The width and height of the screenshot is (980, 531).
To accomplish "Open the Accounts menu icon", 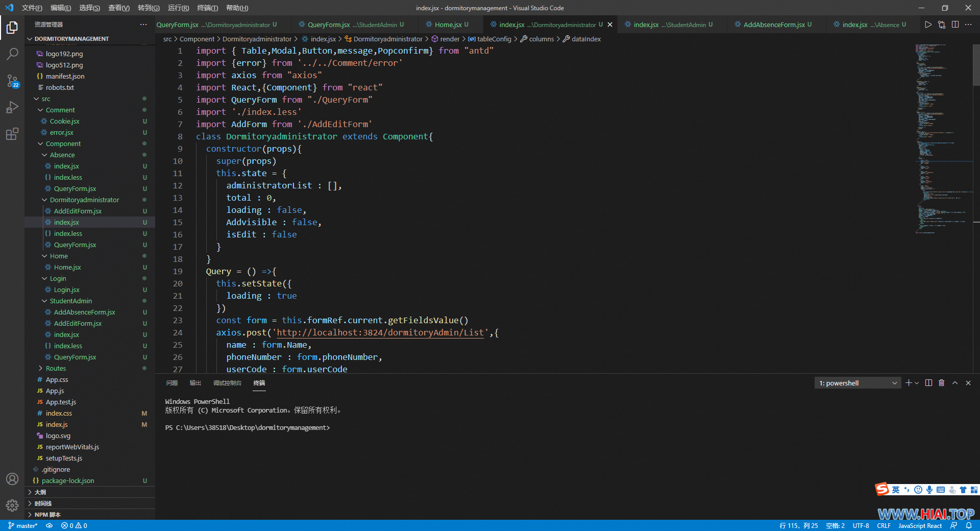I will [x=12, y=479].
